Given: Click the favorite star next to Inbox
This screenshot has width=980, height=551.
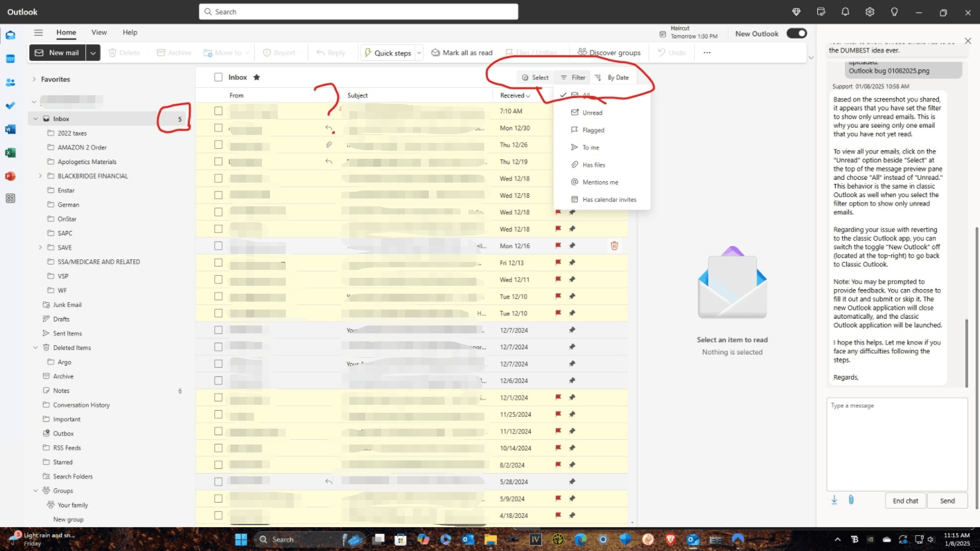Looking at the screenshot, I should [x=257, y=77].
